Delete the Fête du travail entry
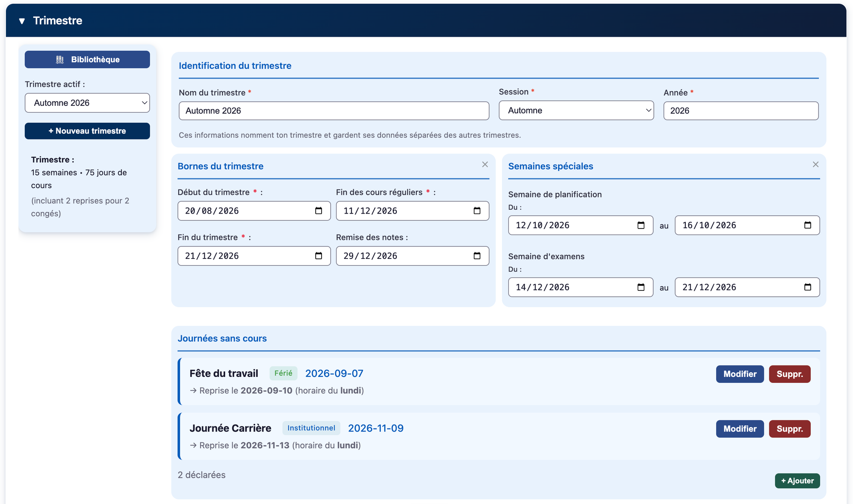 (x=790, y=374)
